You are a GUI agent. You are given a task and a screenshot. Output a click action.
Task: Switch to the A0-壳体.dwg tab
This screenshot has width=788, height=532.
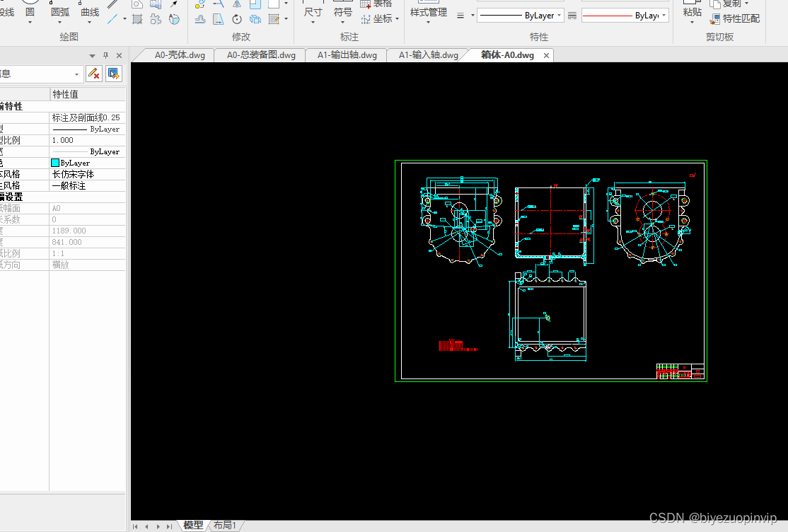(x=180, y=54)
